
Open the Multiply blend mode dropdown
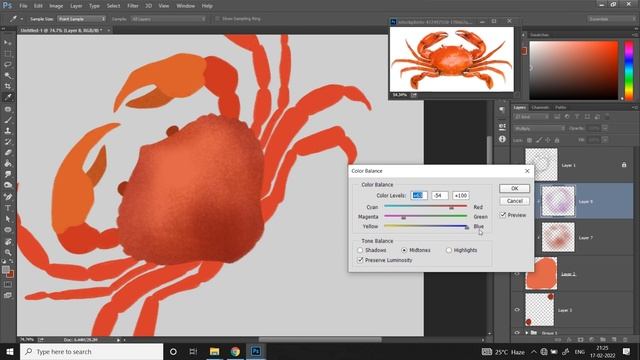(539, 128)
